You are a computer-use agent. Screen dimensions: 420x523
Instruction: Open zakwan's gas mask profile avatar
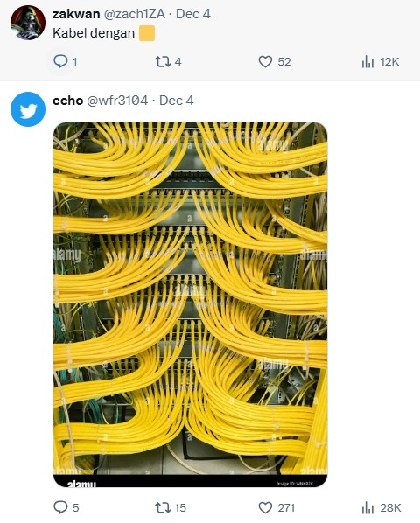28,23
